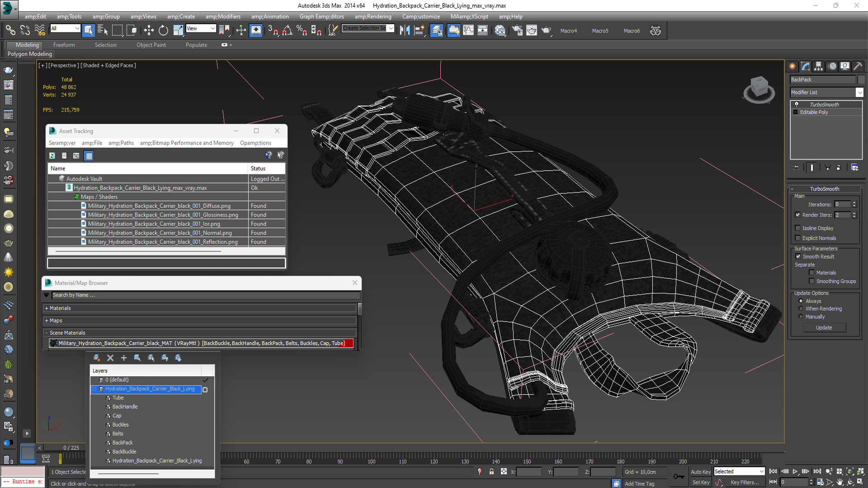Toggle the Angle Snap icon
Image resolution: width=868 pixels, height=488 pixels.
click(288, 30)
